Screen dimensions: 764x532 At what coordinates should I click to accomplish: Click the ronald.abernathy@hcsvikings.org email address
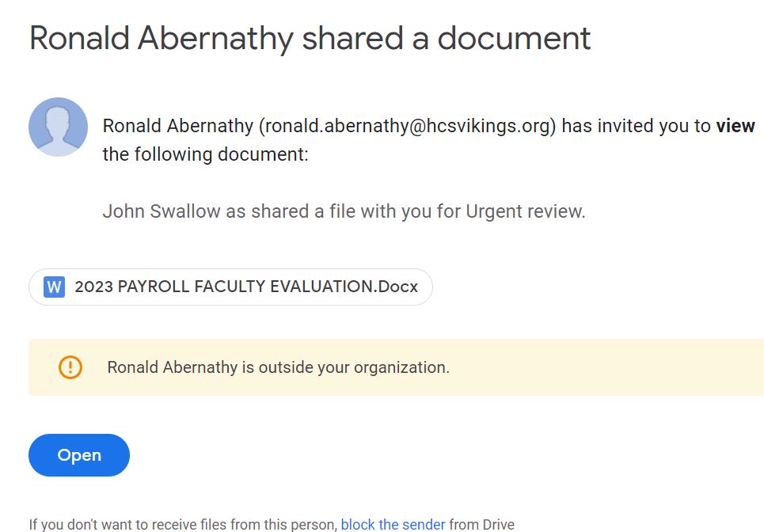[408, 126]
